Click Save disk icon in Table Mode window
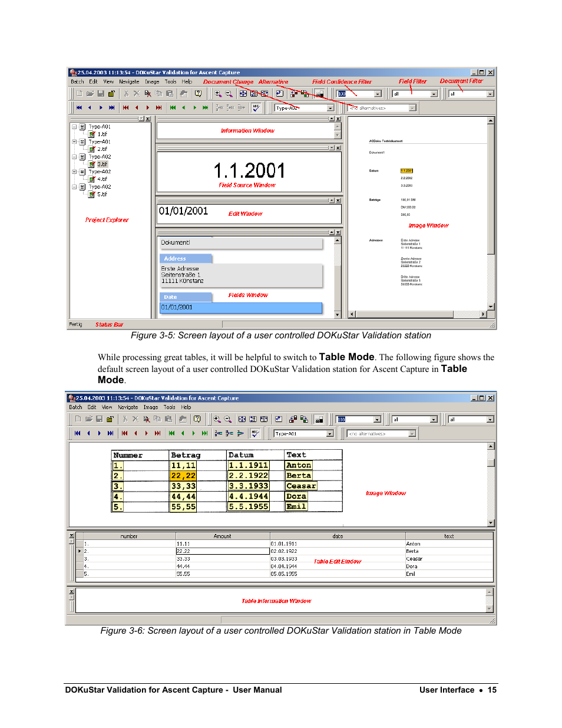The height and width of the screenshot is (728, 562). (99, 419)
